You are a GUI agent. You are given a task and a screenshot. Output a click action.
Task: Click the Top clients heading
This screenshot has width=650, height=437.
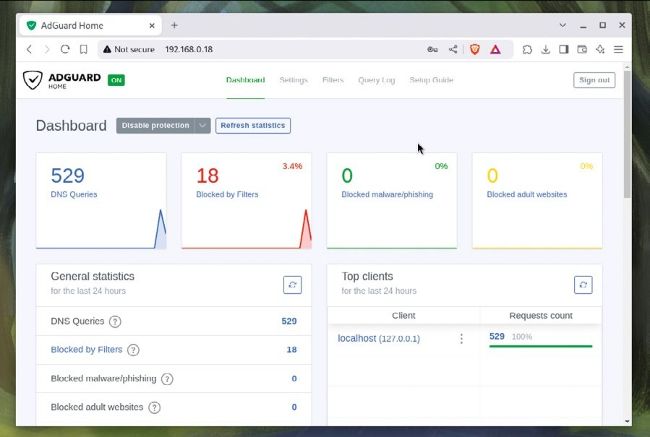(367, 276)
